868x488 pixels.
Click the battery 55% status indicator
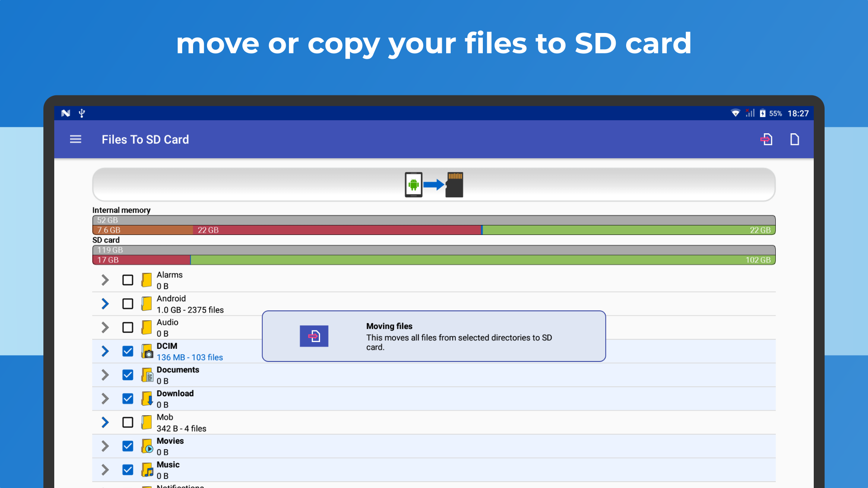point(771,113)
